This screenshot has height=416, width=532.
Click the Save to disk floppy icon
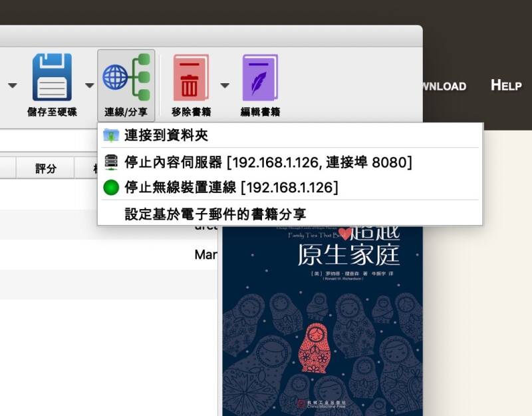[x=52, y=77]
